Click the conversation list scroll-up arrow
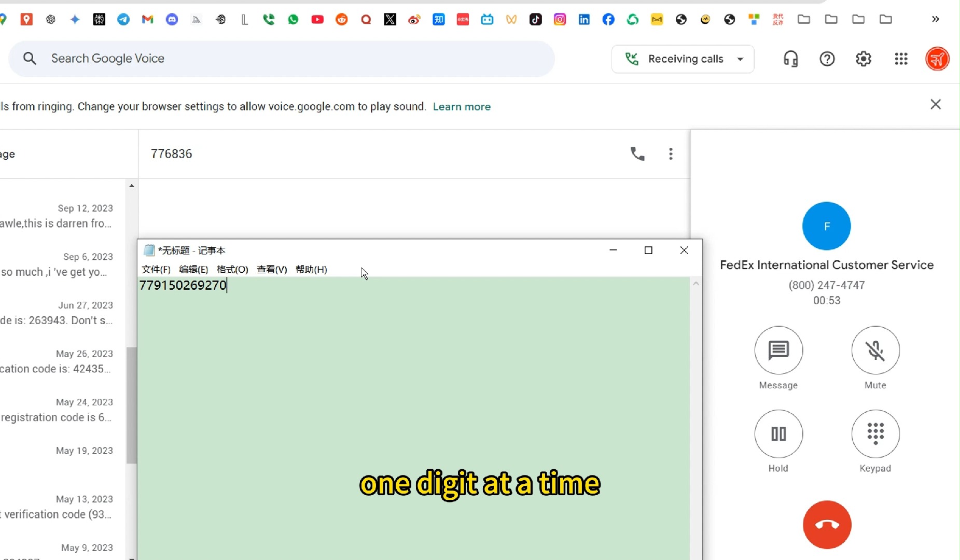Viewport: 960px width, 560px height. [132, 186]
